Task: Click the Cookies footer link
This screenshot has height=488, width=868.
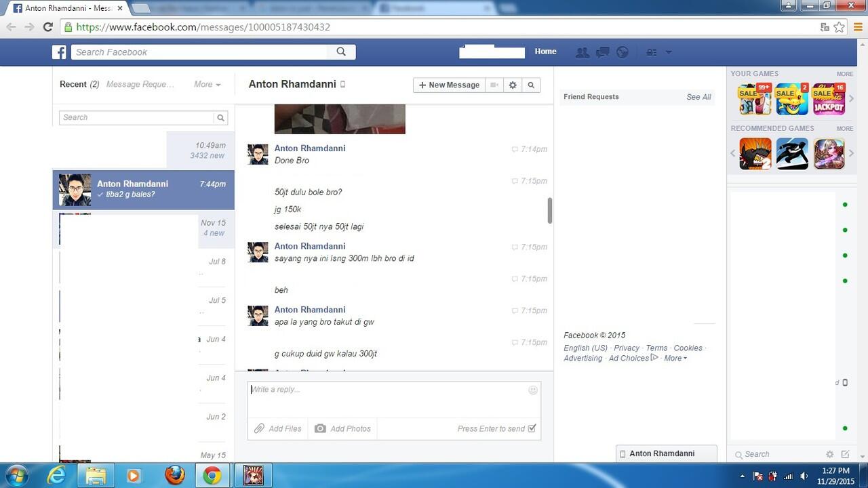Action: pyautogui.click(x=688, y=348)
